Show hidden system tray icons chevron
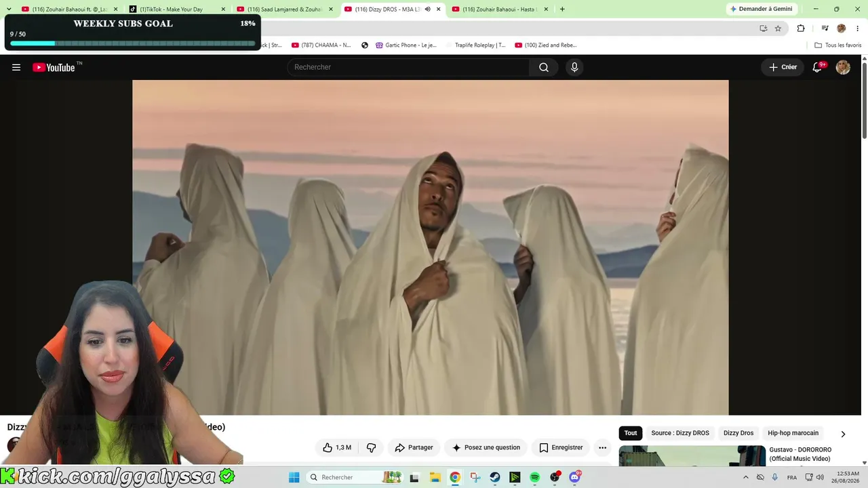Screen dimensions: 868x488 (746, 477)
